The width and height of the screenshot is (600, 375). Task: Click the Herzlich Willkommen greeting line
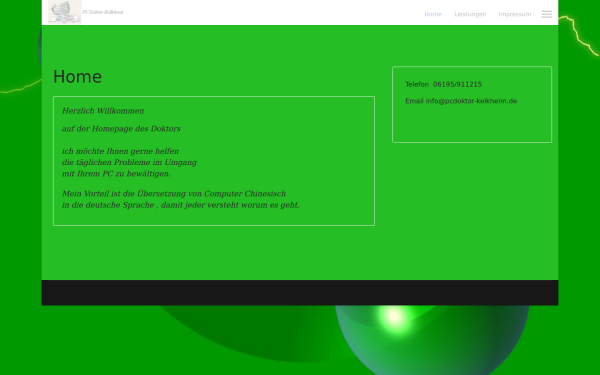coord(103,111)
